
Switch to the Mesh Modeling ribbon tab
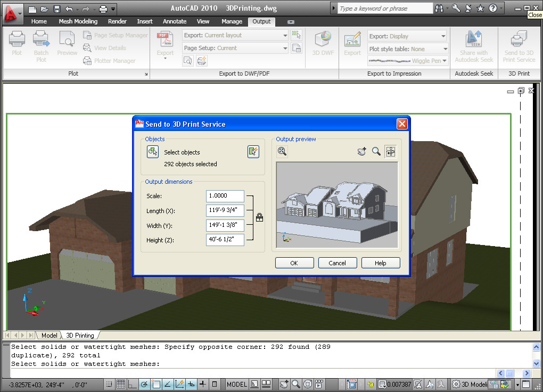pyautogui.click(x=78, y=21)
